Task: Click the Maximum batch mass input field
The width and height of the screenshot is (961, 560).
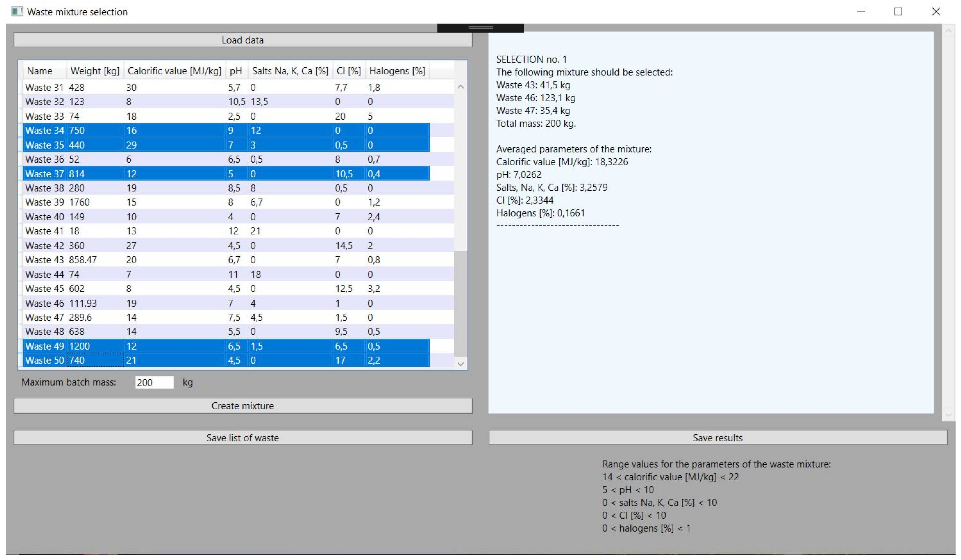Action: tap(154, 382)
